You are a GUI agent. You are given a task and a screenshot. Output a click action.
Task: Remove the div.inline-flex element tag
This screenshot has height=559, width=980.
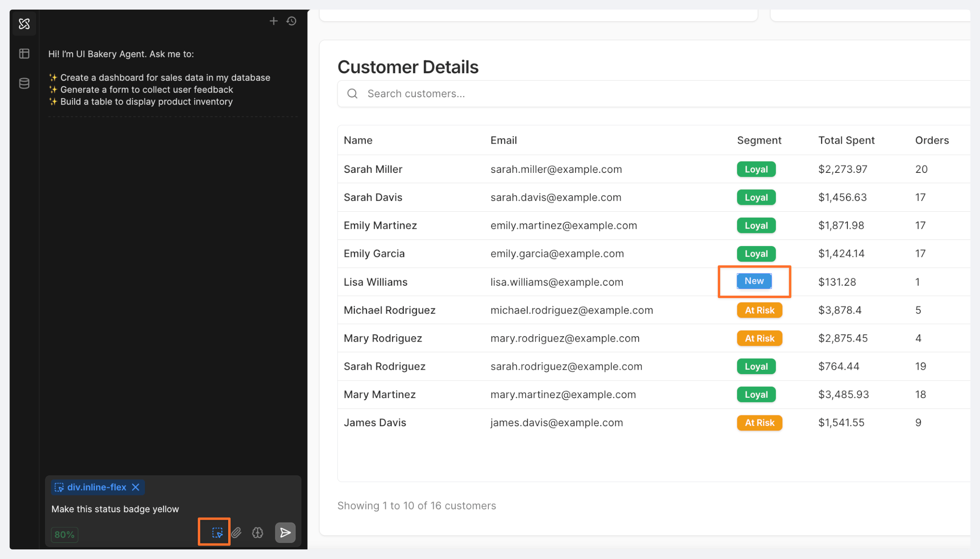(136, 487)
